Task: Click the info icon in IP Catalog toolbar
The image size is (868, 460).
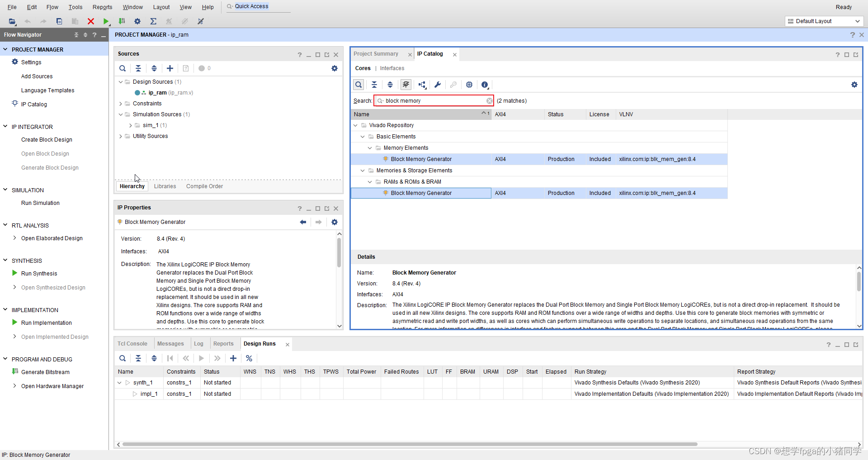Action: 485,85
